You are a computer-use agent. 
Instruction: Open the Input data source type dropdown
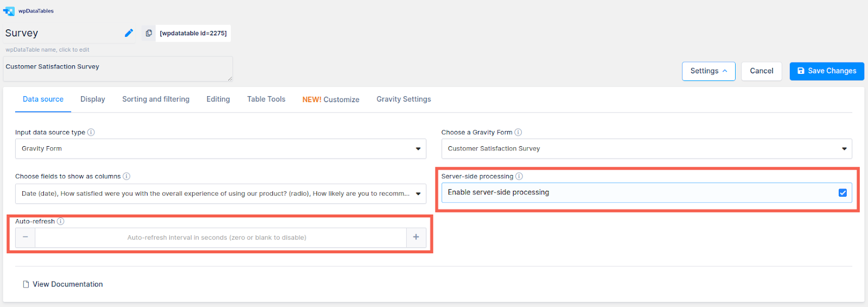220,148
